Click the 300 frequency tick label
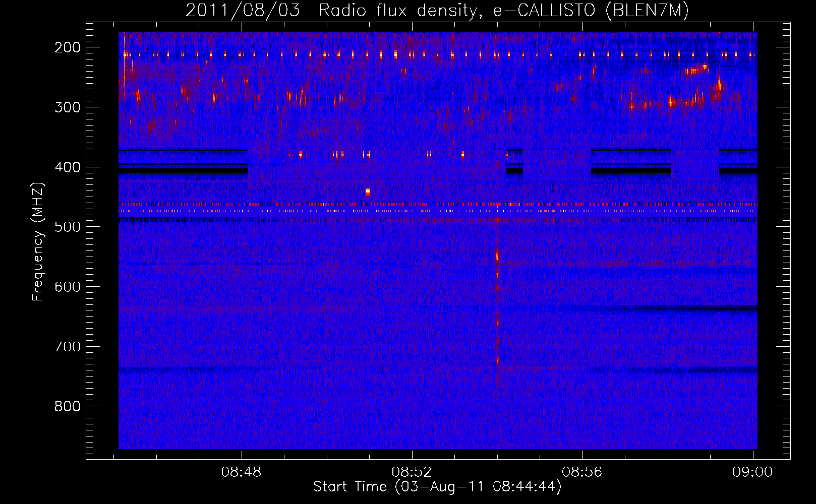Screen dimensions: 816x504 tap(68, 107)
